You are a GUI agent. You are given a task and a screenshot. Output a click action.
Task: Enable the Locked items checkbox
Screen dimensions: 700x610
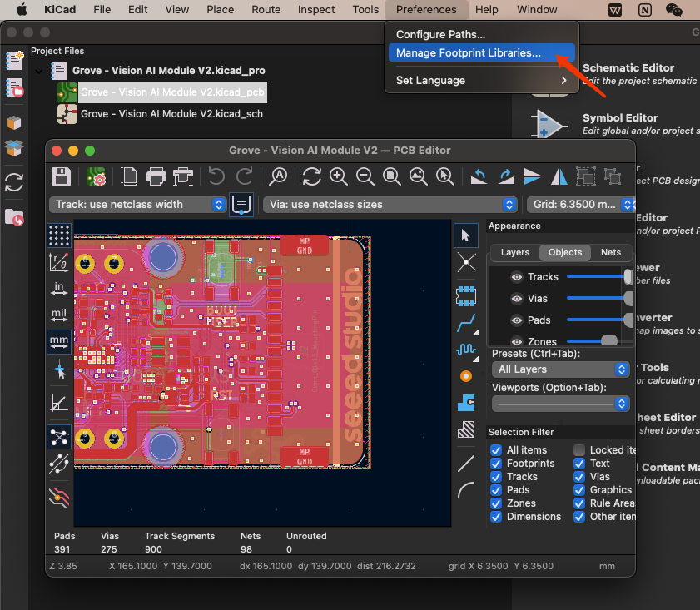point(579,450)
